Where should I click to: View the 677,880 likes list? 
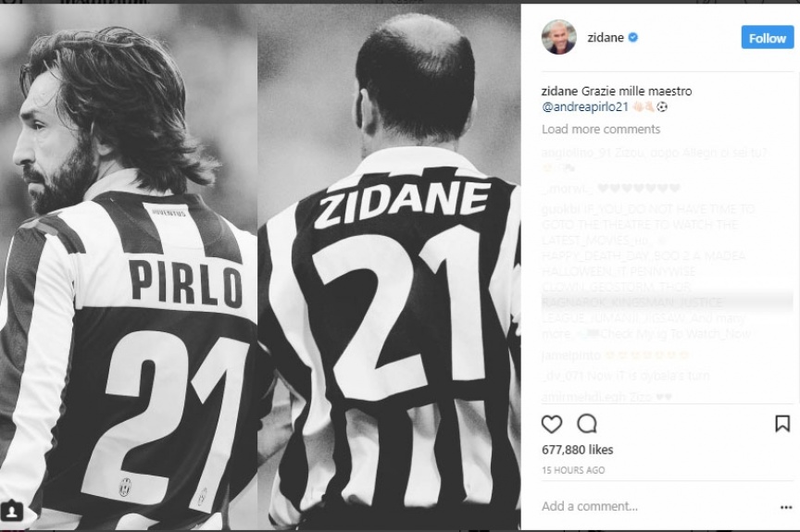point(577,450)
